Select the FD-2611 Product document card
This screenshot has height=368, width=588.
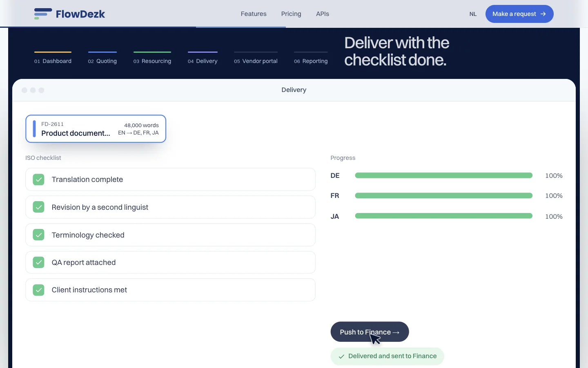click(x=96, y=129)
